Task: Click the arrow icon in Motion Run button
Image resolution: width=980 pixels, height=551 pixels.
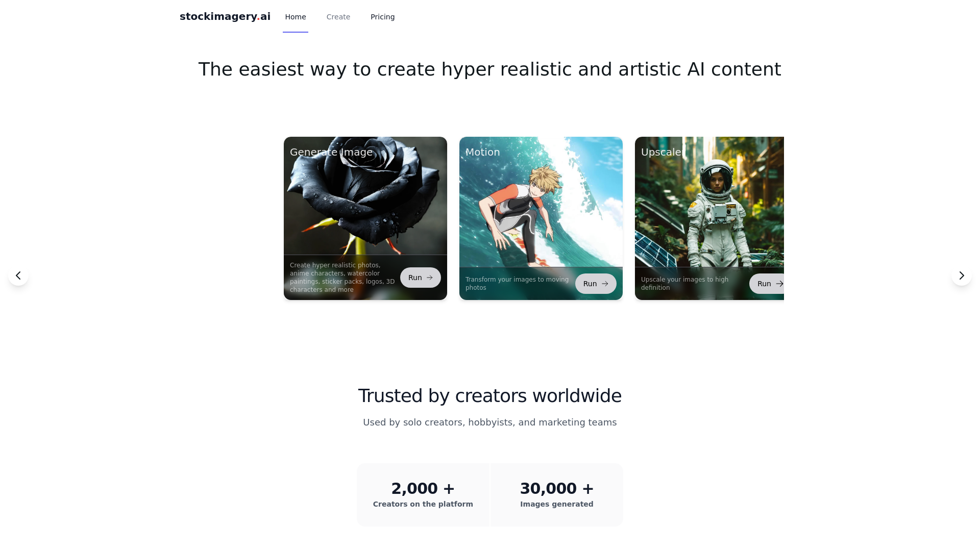Action: click(605, 284)
